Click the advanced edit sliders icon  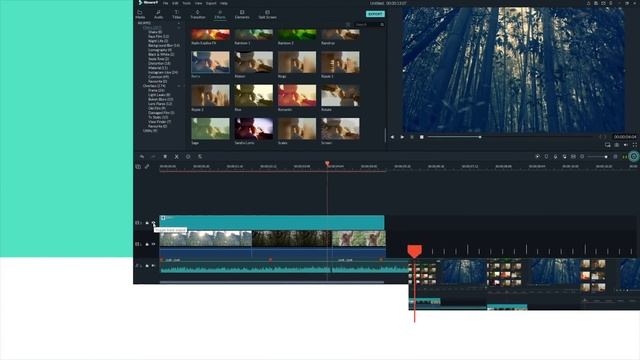click(x=200, y=156)
